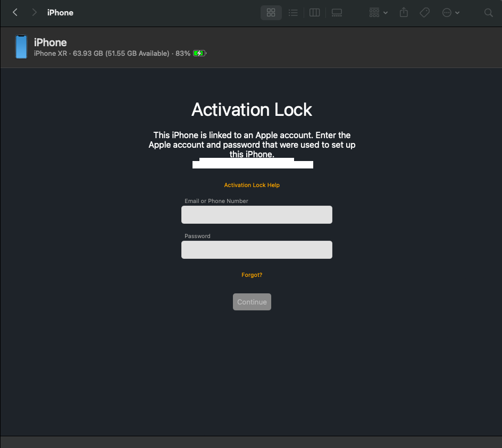Open search with the magnifier icon
The height and width of the screenshot is (448, 502).
coord(488,12)
